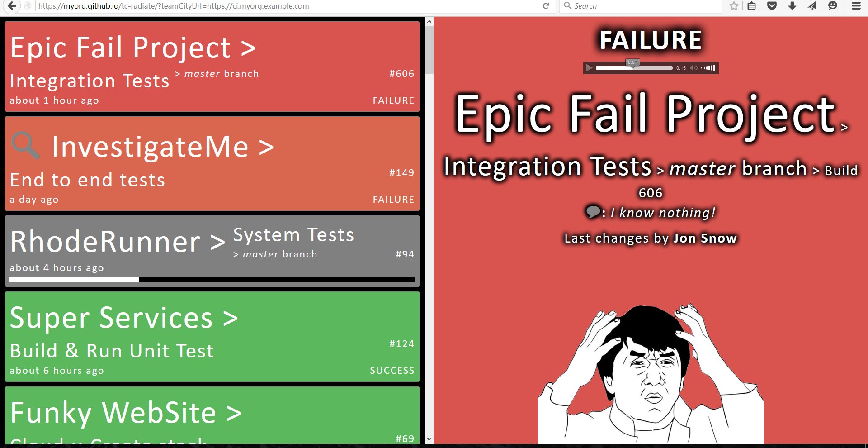Reload the page

coord(546,6)
